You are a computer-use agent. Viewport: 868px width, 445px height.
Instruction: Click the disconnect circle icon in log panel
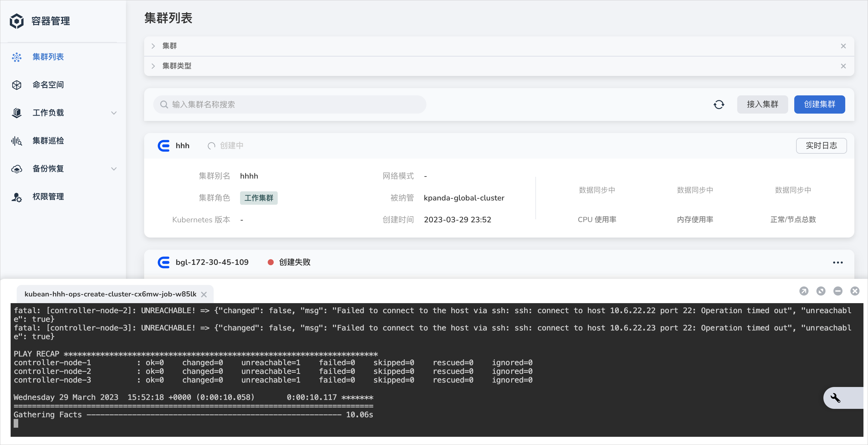(x=821, y=291)
